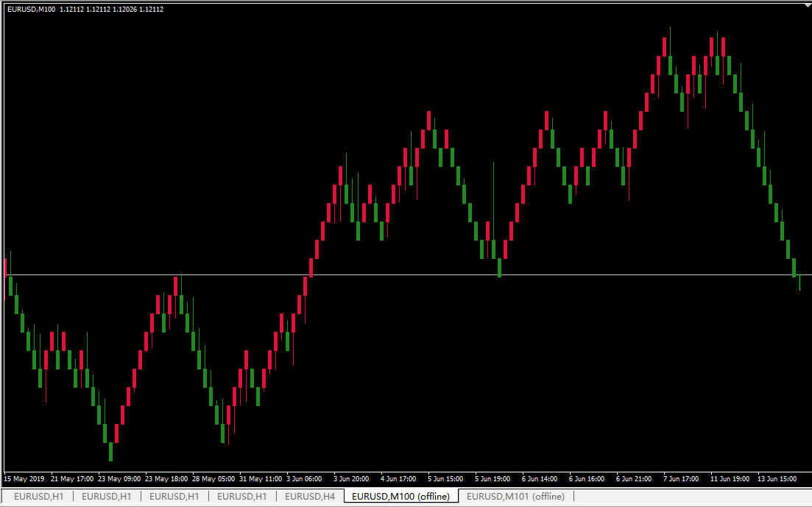Click the 3 Jun 06:00 time label

tap(304, 478)
